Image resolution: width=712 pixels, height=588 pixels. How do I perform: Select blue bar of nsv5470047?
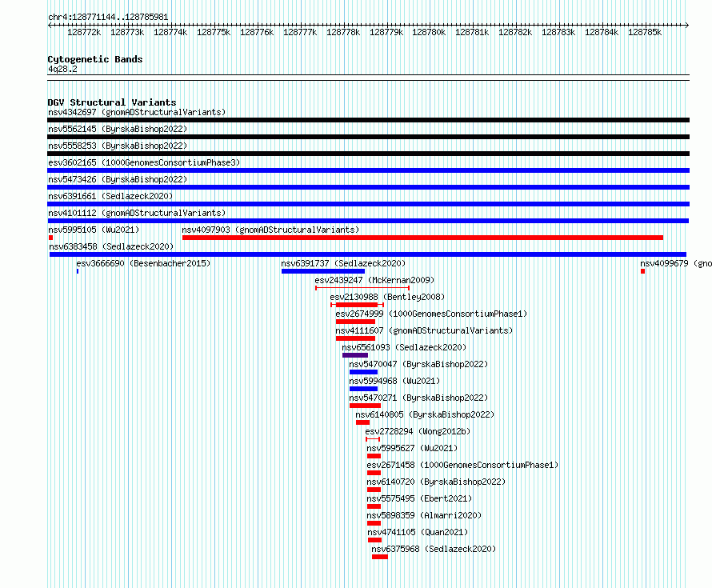click(x=363, y=372)
